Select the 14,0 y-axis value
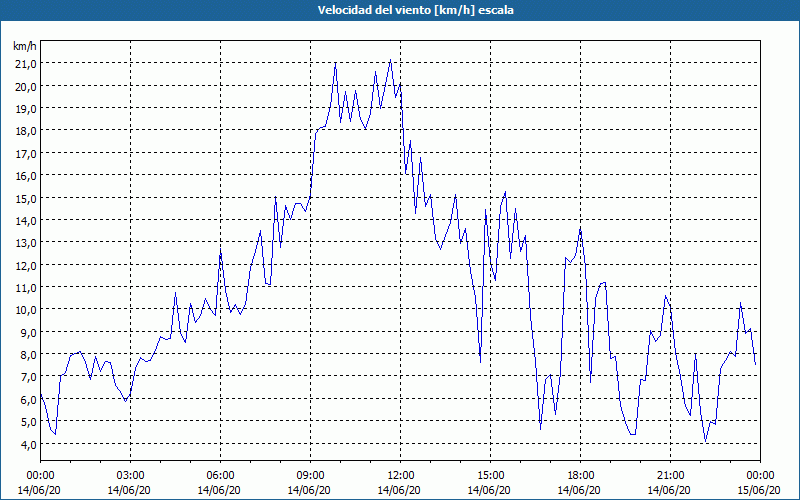 point(26,221)
